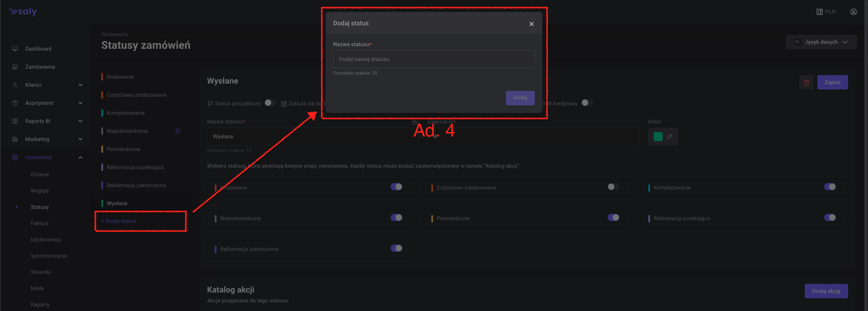Enable the Częściowo zrealizowane toggle

pos(613,187)
